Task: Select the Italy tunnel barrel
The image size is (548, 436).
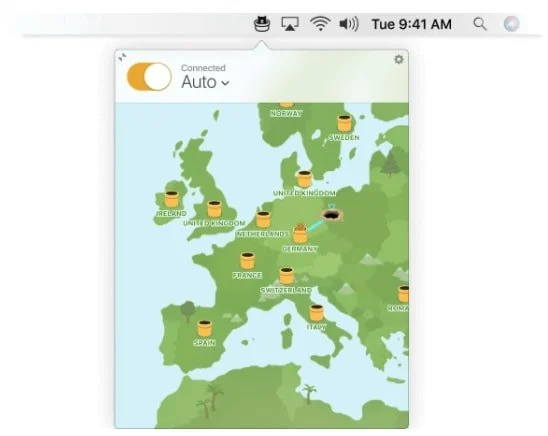Action: 317,313
